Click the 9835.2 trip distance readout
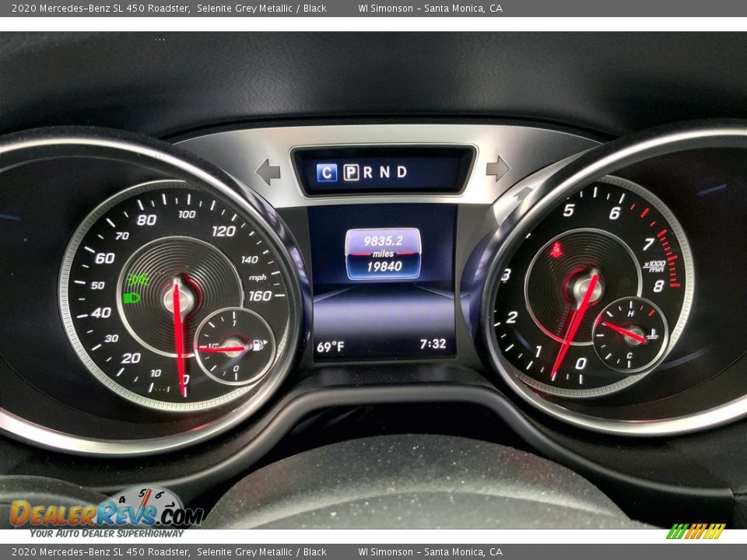 383,241
